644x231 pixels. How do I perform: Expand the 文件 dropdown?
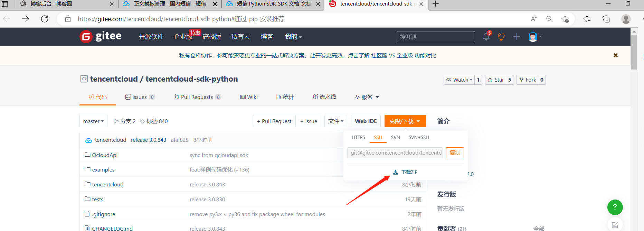click(336, 121)
